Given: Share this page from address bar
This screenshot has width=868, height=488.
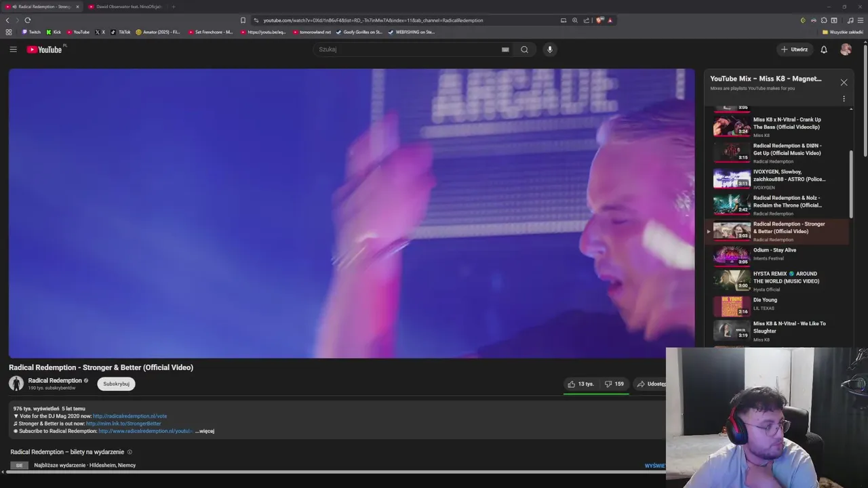Looking at the screenshot, I should [x=587, y=20].
